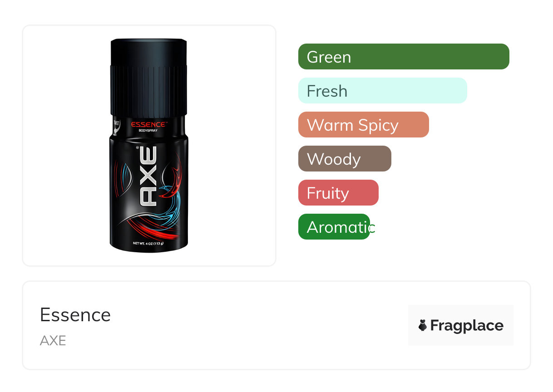Click the red swirl graphic on can
The image size is (553, 392).
click(152, 229)
